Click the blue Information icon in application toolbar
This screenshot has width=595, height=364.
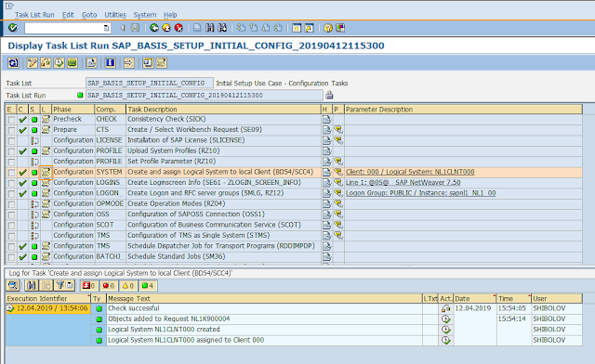[x=110, y=62]
